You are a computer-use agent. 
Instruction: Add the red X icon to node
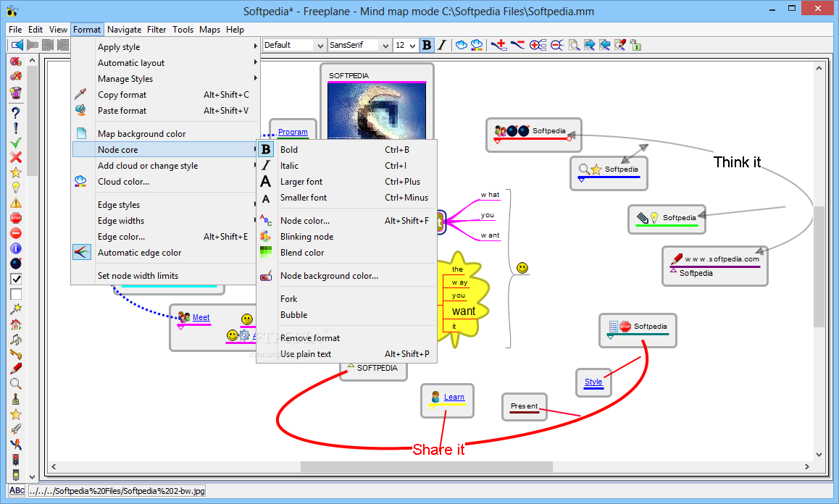click(x=16, y=157)
